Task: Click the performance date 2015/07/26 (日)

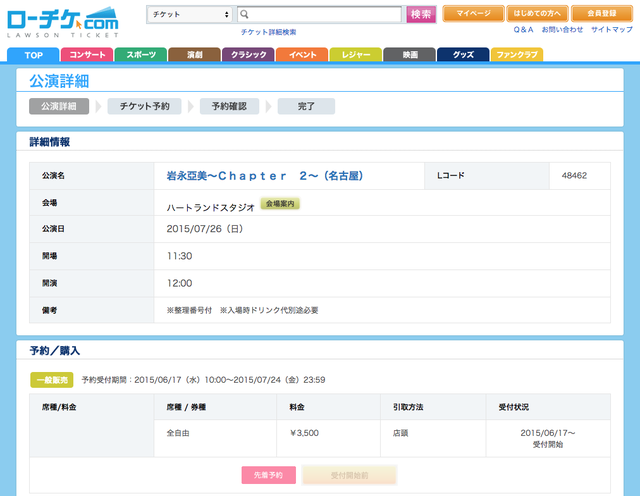Action: (x=205, y=229)
